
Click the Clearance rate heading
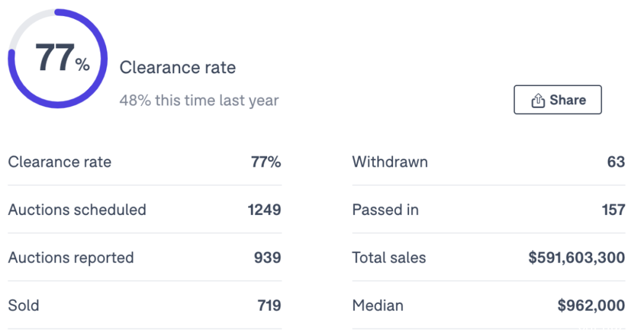(178, 67)
